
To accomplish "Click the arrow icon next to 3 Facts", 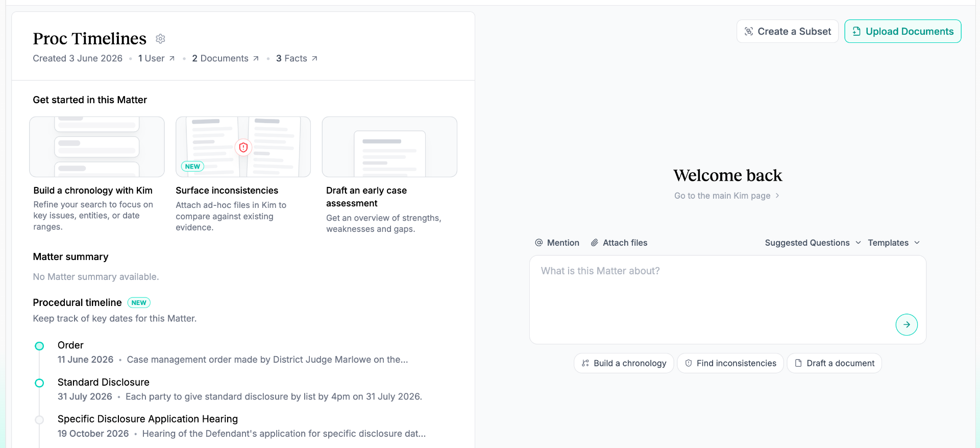I will click(314, 59).
